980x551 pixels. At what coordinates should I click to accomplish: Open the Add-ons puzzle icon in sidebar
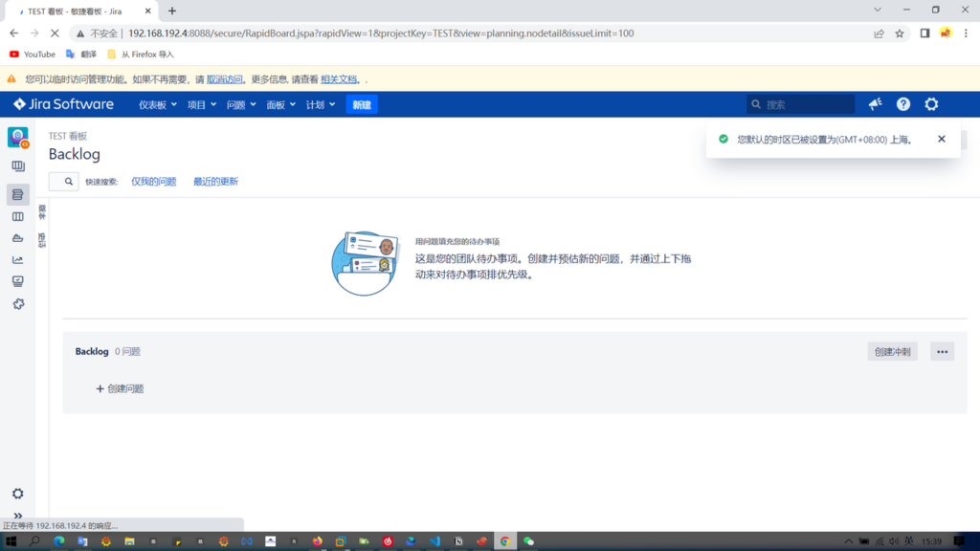[17, 304]
